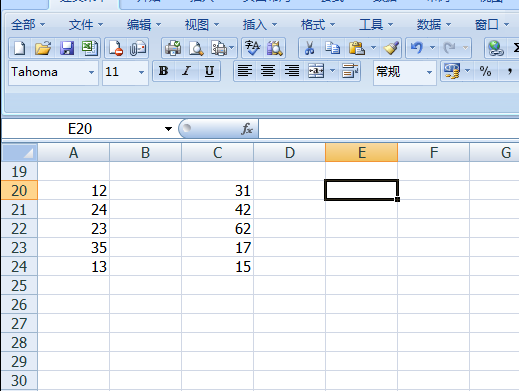
Task: Open the 格式 menu
Action: pos(318,24)
